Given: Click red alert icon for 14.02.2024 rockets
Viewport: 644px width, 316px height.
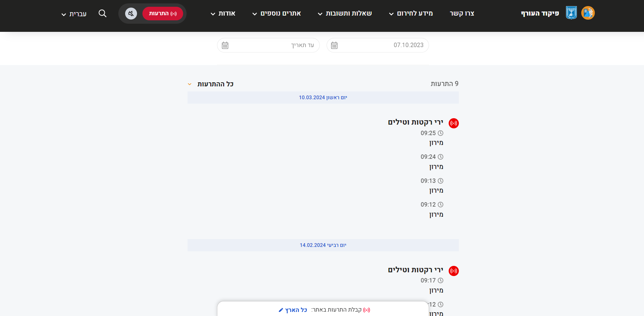Looking at the screenshot, I should click(x=454, y=271).
